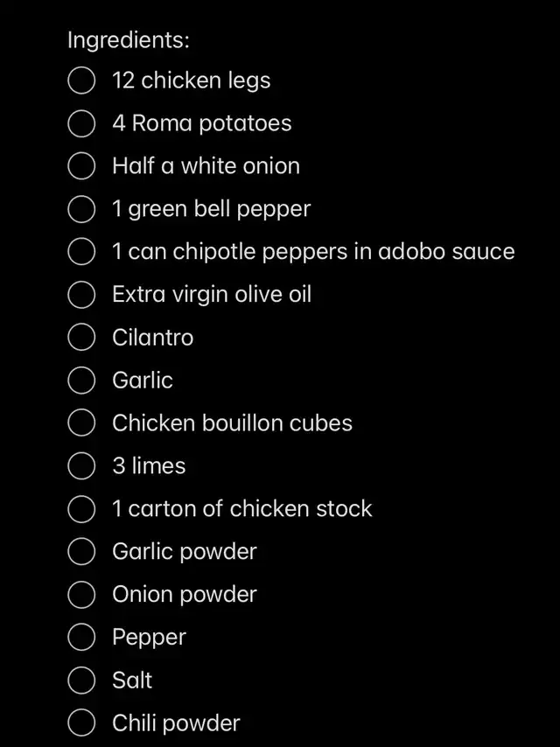Image resolution: width=560 pixels, height=747 pixels.
Task: Click the '1 carton of chicken stock' text
Action: pyautogui.click(x=242, y=509)
